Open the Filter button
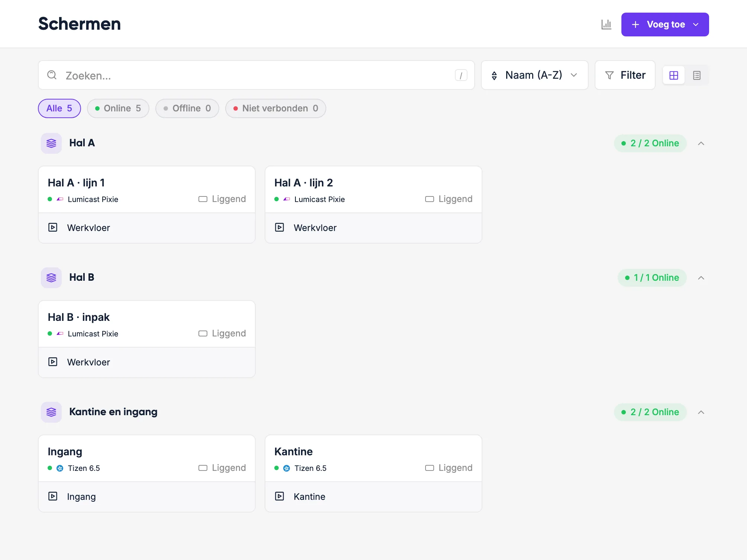 click(x=625, y=75)
